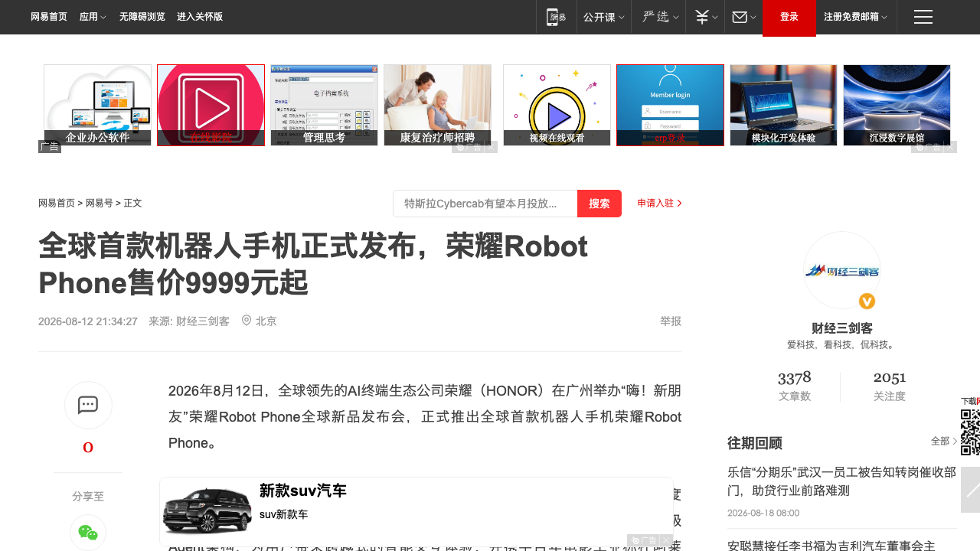Open the wallet payment icon
Image resolution: width=980 pixels, height=551 pixels.
point(702,17)
